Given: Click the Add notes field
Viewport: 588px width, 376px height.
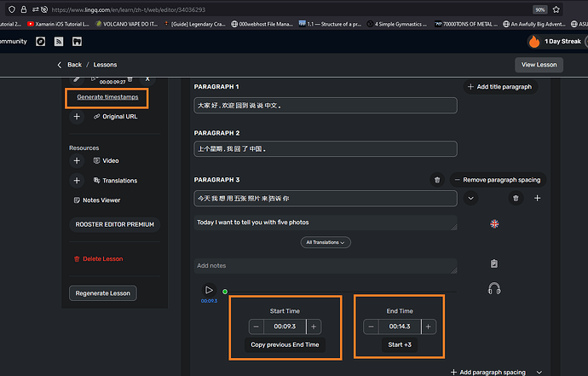Looking at the screenshot, I should (326, 266).
